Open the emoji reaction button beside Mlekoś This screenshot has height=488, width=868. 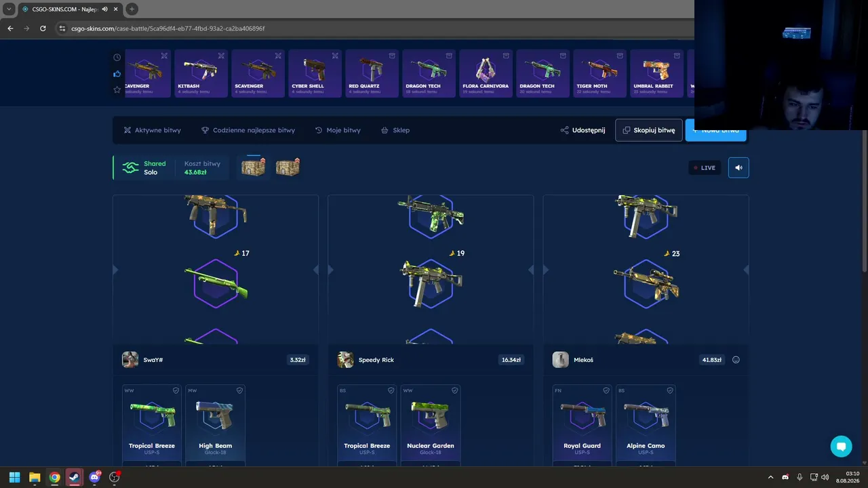tap(736, 360)
